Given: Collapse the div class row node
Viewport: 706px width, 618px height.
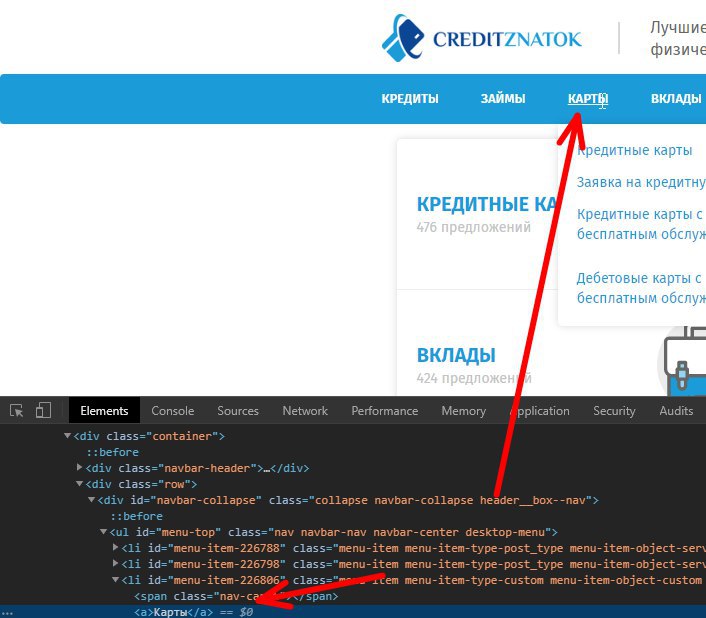Looking at the screenshot, I should pos(80,484).
